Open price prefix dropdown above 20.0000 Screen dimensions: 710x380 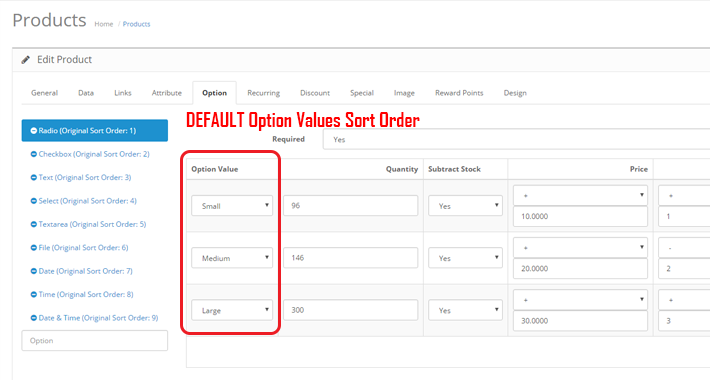tap(580, 247)
